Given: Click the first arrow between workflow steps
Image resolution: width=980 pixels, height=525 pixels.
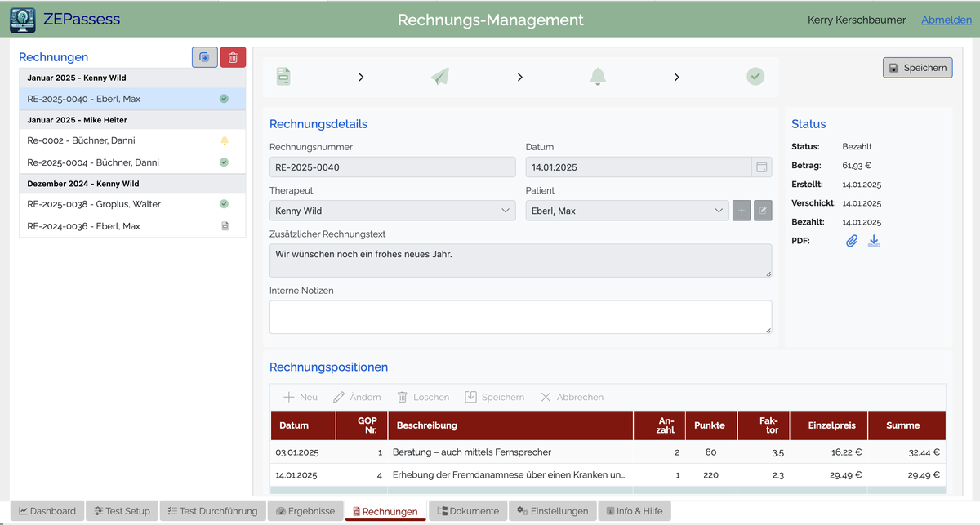Looking at the screenshot, I should point(361,77).
